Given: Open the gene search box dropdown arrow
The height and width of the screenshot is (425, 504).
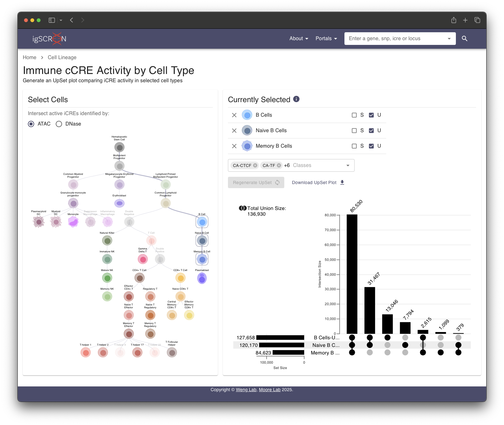Looking at the screenshot, I should (449, 39).
